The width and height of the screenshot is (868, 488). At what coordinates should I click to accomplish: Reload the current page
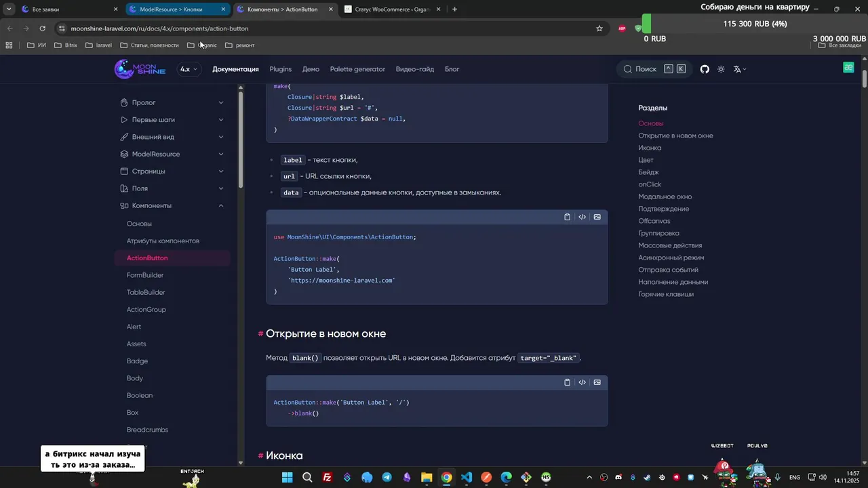point(42,28)
